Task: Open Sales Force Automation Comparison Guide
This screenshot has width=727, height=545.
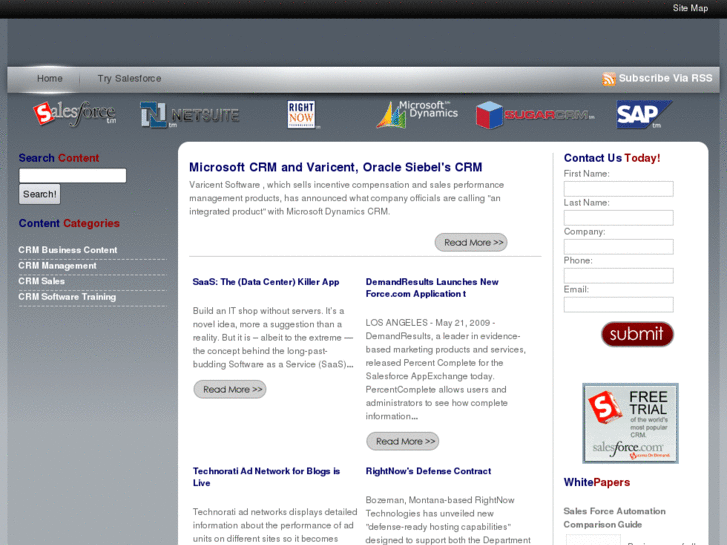Action: pyautogui.click(x=614, y=518)
